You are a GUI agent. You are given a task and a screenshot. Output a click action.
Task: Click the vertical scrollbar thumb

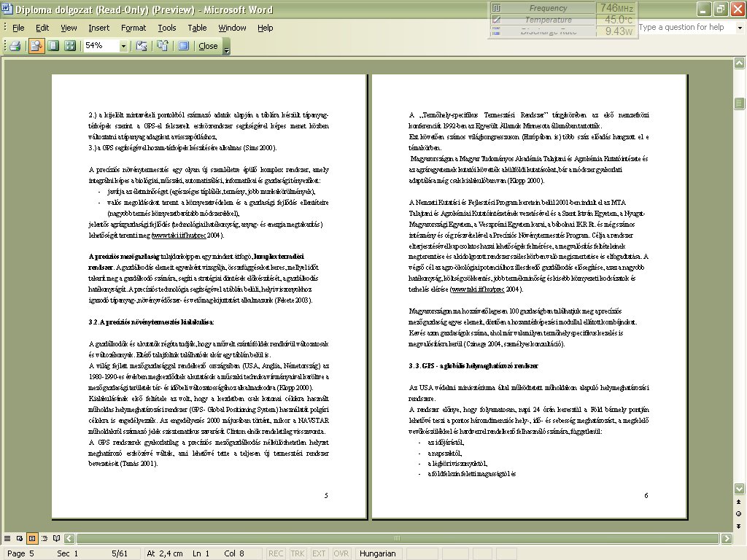click(740, 104)
